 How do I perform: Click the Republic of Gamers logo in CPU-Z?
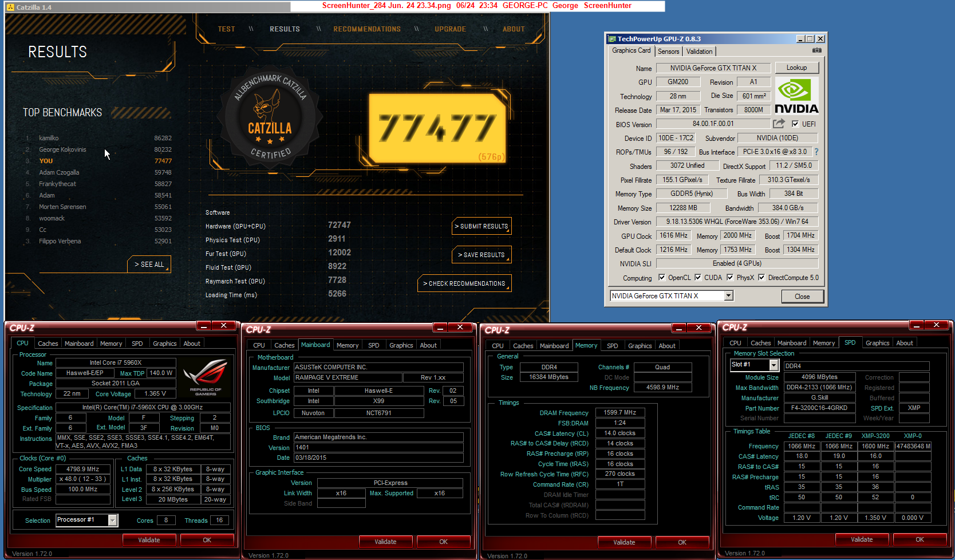205,377
